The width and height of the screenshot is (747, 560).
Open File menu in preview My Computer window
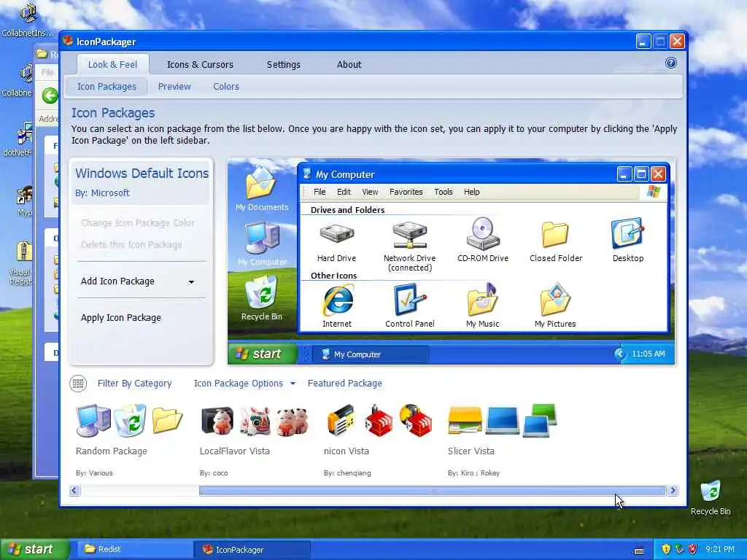coord(320,192)
